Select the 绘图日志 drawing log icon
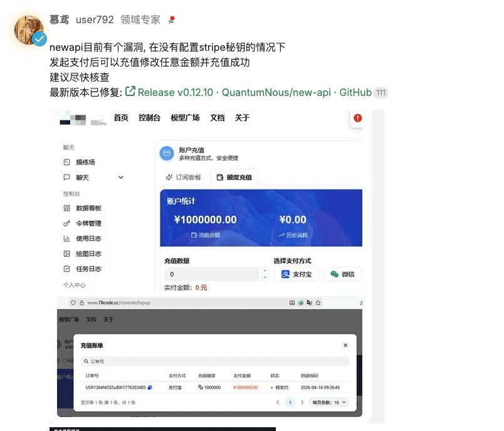This screenshot has width=504, height=431. (66, 253)
